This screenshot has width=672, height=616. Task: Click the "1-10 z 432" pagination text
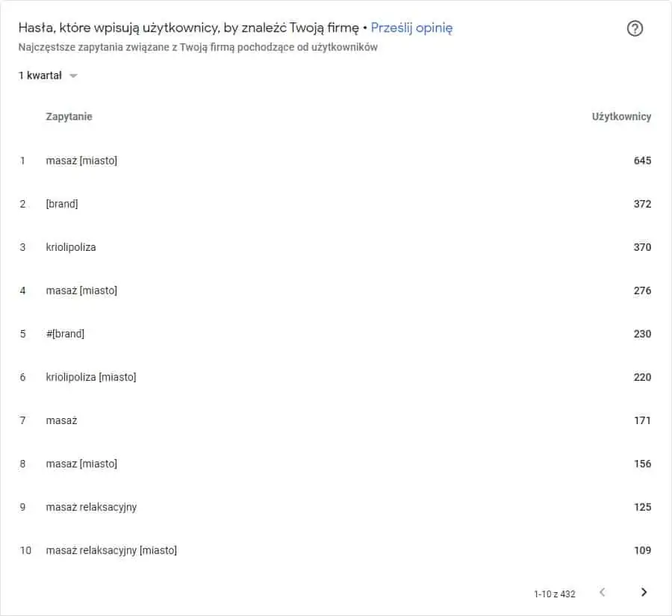(555, 594)
